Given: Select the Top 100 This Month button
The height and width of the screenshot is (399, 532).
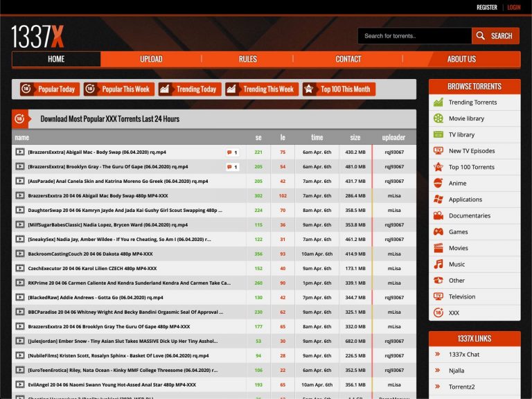Looking at the screenshot, I should pos(339,89).
